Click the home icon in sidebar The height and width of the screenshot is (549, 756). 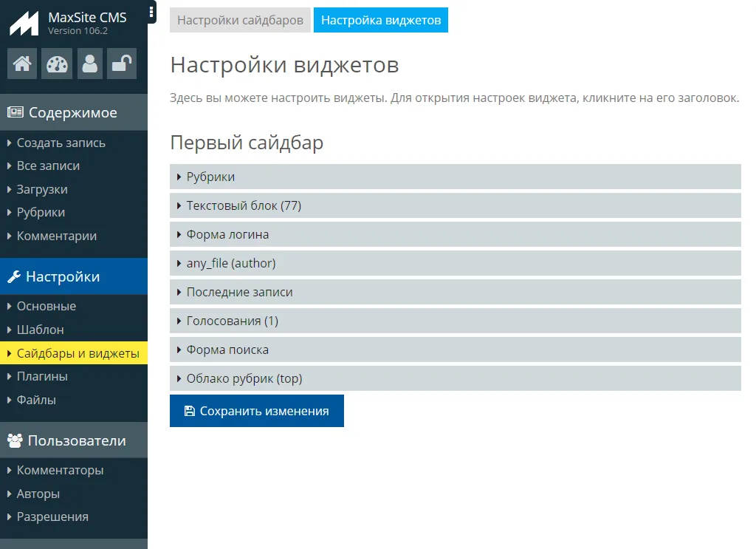(22, 64)
